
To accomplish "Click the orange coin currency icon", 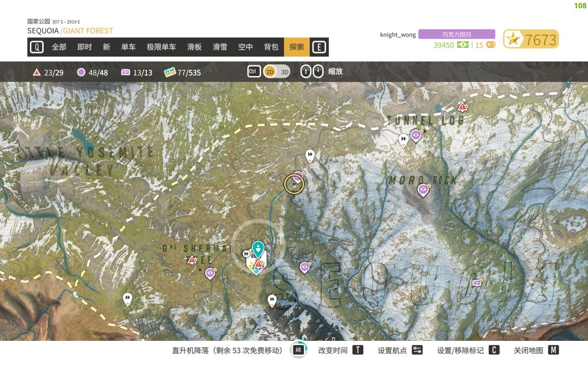I will tap(491, 45).
